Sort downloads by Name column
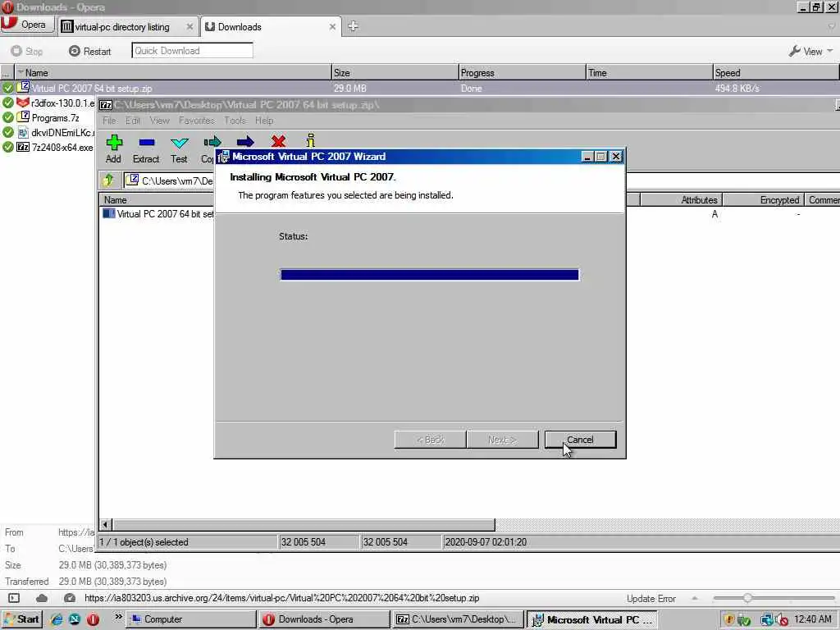The image size is (840, 630). pos(172,72)
